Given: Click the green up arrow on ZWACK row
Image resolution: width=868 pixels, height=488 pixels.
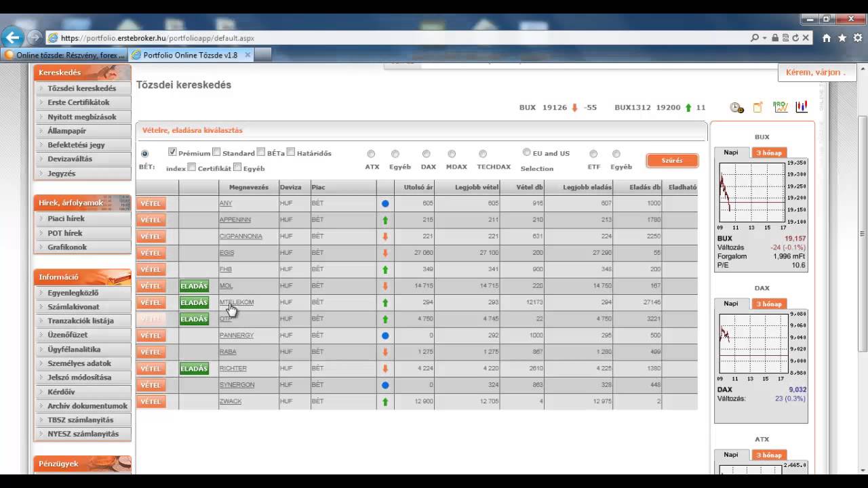Looking at the screenshot, I should tap(385, 401).
